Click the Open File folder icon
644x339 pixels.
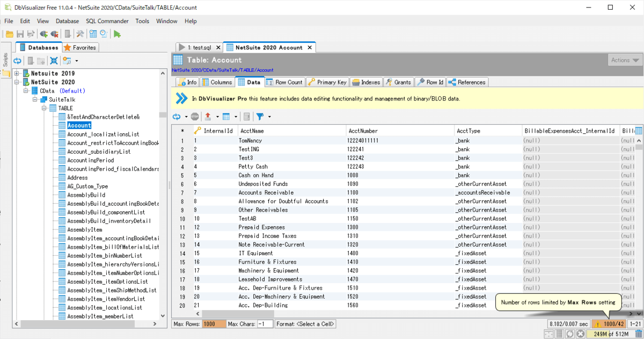click(x=9, y=34)
